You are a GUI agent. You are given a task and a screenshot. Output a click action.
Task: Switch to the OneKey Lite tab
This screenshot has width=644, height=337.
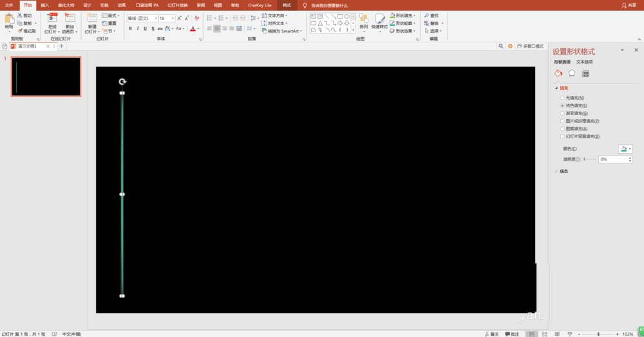tap(260, 5)
